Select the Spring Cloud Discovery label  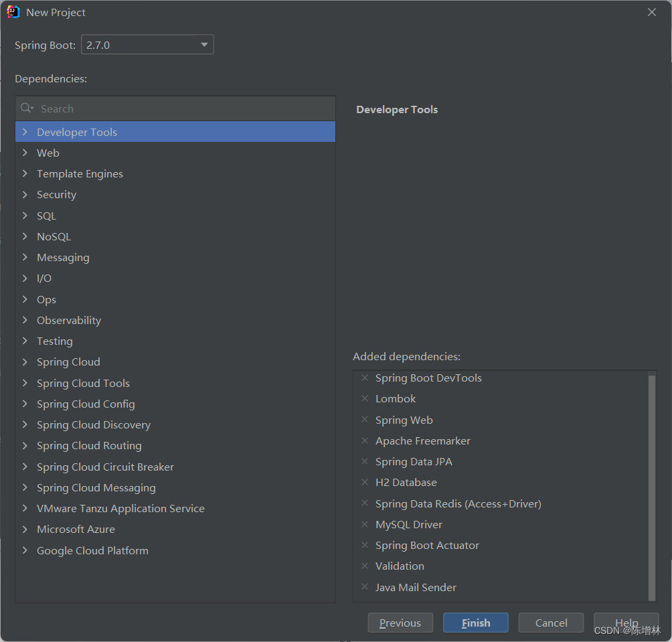pyautogui.click(x=94, y=425)
